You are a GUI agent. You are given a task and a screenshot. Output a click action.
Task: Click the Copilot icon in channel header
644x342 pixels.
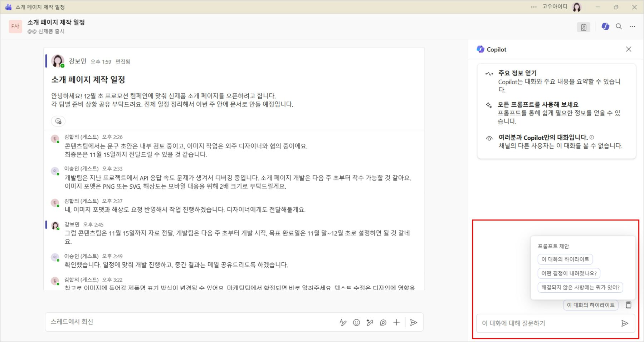coord(605,26)
